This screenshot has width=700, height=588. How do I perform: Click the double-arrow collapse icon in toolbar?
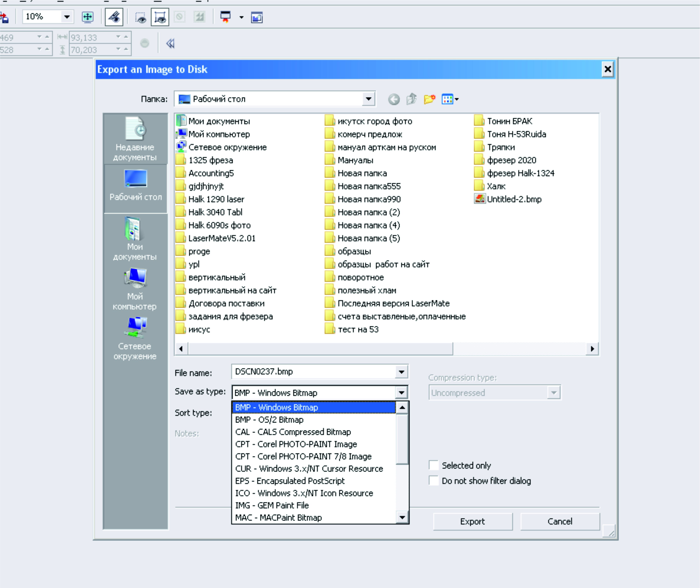tap(170, 44)
